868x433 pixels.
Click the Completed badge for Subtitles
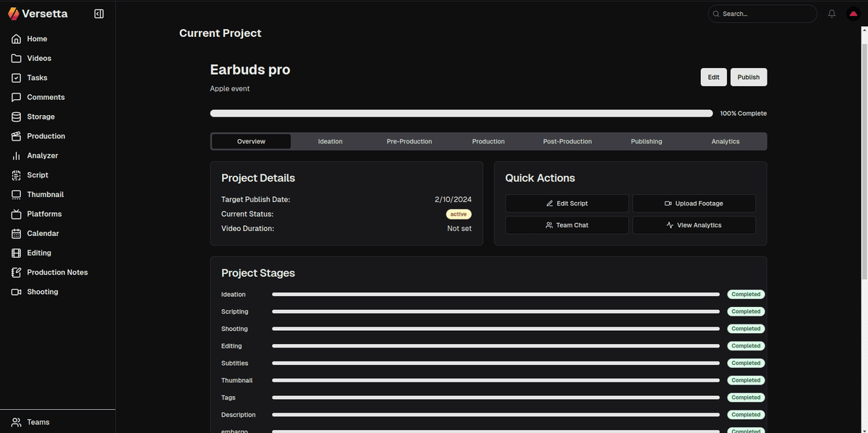click(x=746, y=363)
